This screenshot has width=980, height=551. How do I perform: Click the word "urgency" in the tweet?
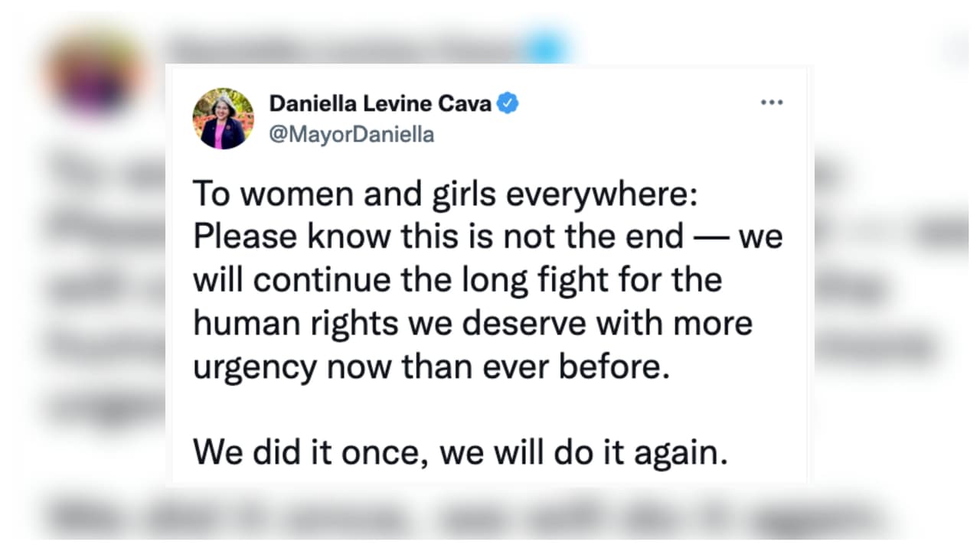tap(254, 367)
